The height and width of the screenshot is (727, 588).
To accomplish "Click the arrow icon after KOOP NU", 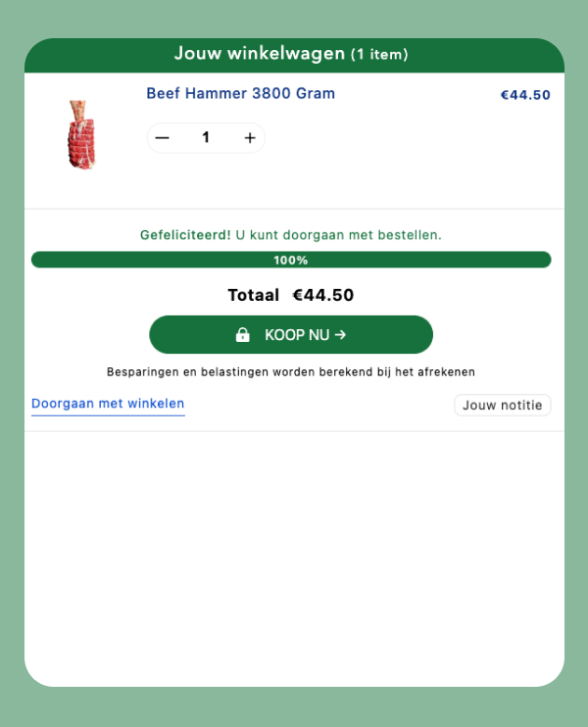I will [x=340, y=334].
